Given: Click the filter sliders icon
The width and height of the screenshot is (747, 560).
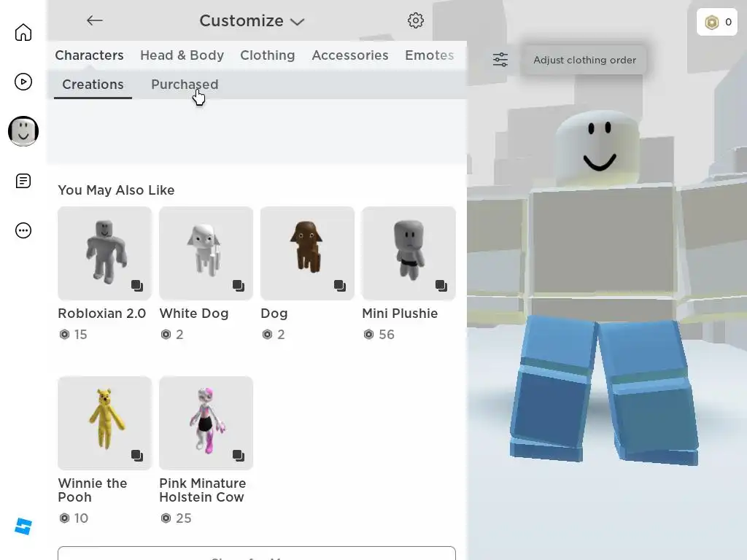Looking at the screenshot, I should (x=500, y=60).
